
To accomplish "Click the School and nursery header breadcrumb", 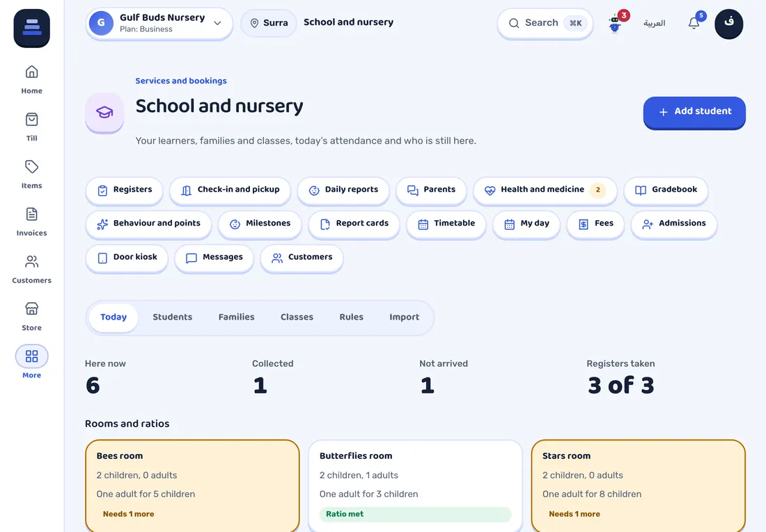I will point(348,22).
